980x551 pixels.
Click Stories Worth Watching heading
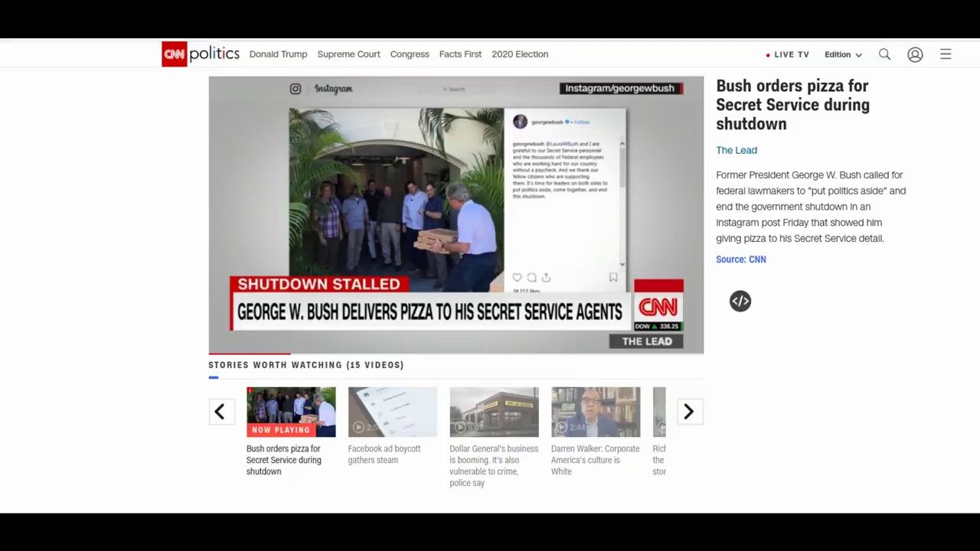coord(306,365)
